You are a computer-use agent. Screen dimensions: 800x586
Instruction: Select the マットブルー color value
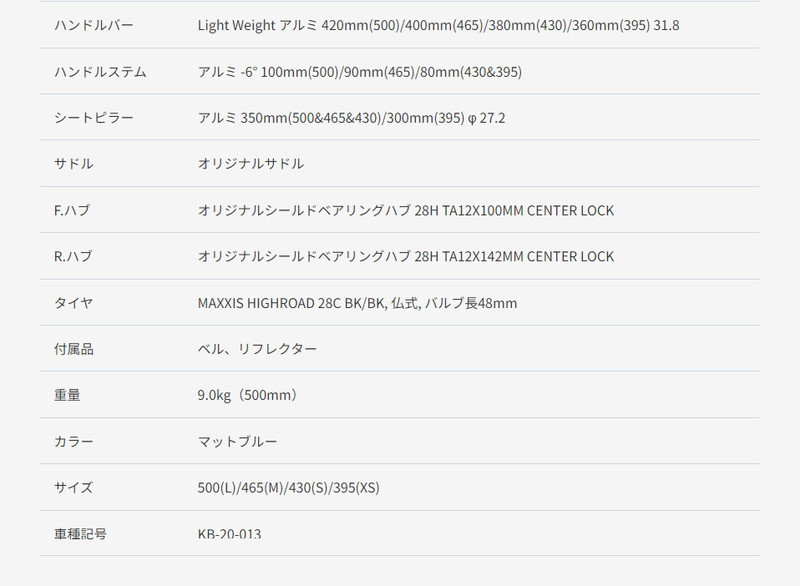[237, 441]
